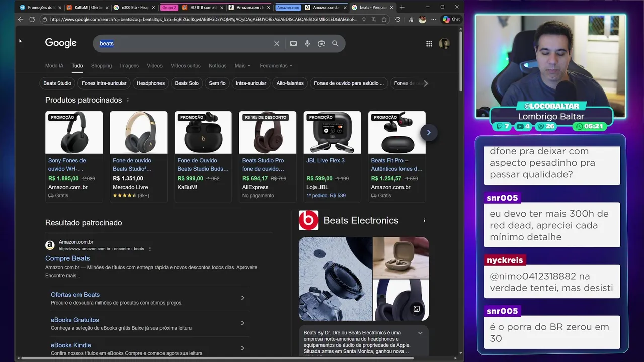Expand the Beats Electronics description chevron

420,333
